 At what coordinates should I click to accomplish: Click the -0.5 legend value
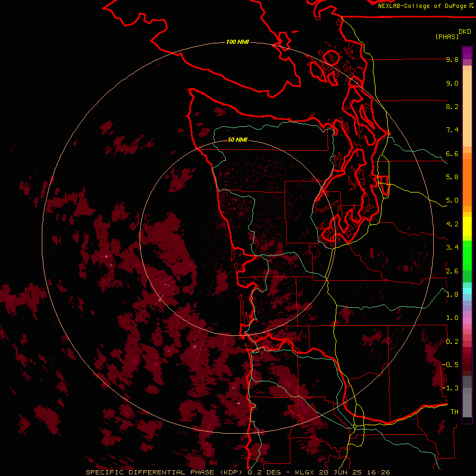pyautogui.click(x=450, y=365)
